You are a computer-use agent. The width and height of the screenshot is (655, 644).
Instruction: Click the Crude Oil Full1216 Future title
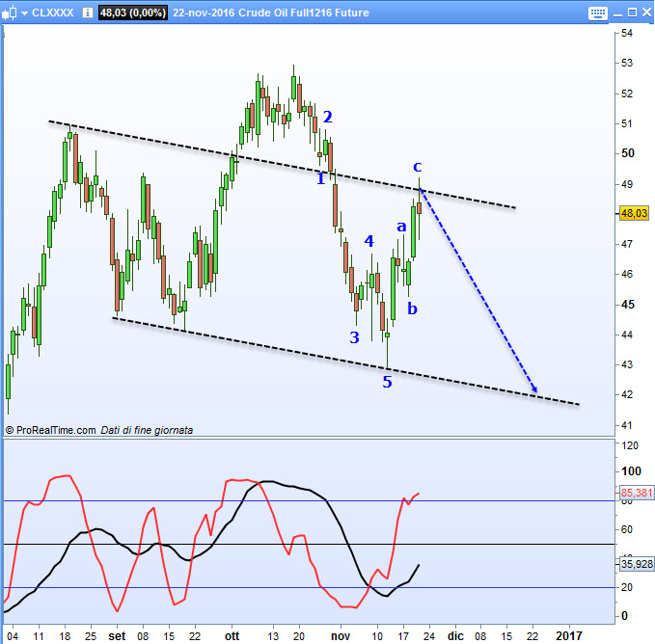coord(304,13)
